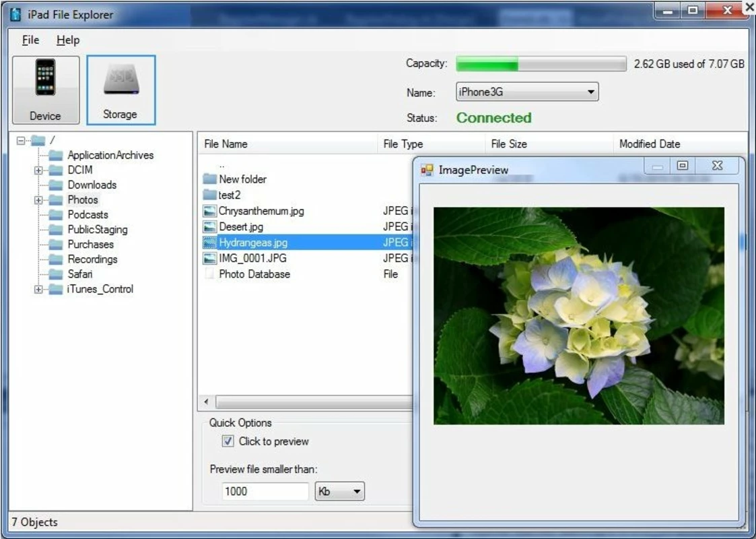The image size is (756, 539).
Task: Sort by File Size column header
Action: [x=549, y=144]
